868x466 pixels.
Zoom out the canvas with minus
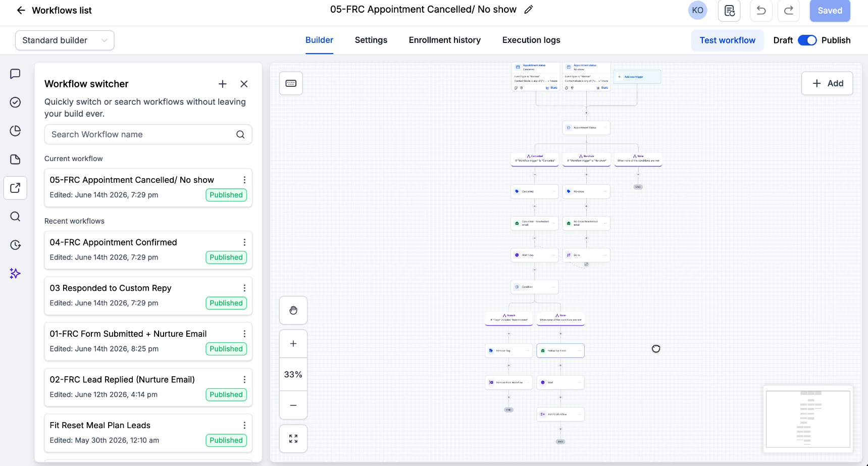click(x=293, y=405)
